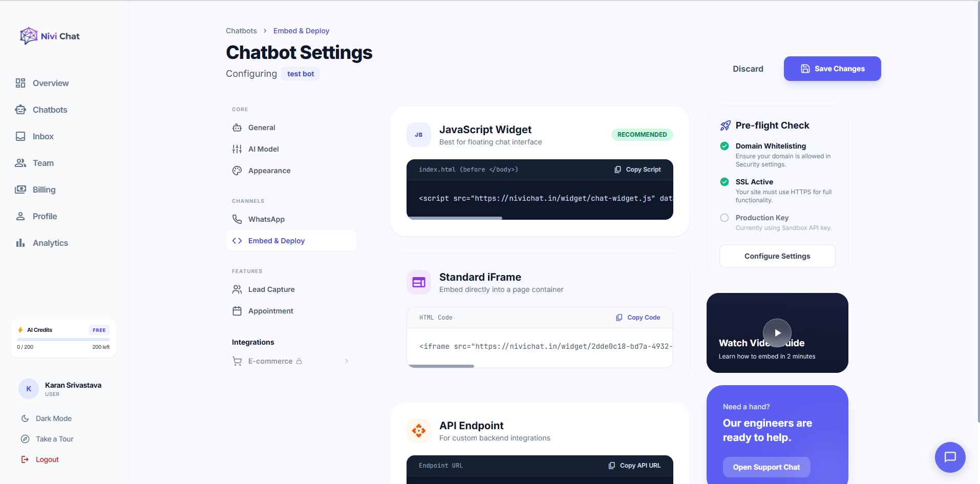980x484 pixels.
Task: Open the floating chat bubble button
Action: point(950,457)
